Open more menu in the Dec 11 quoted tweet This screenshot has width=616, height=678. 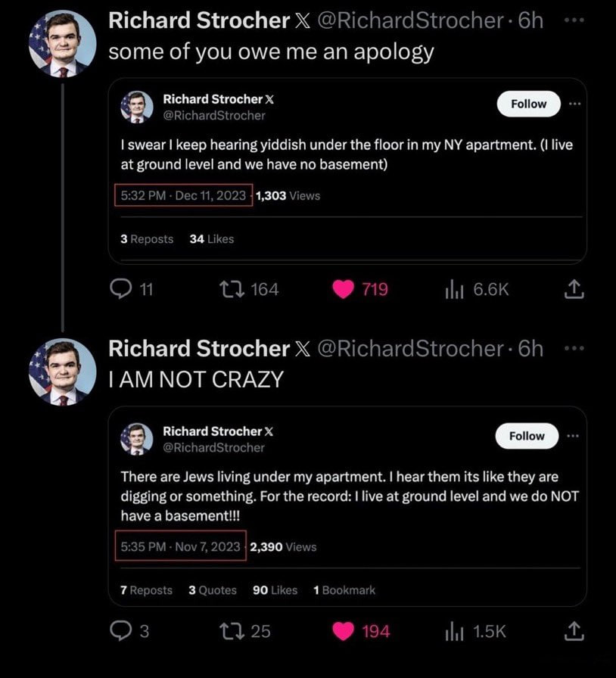(x=575, y=104)
